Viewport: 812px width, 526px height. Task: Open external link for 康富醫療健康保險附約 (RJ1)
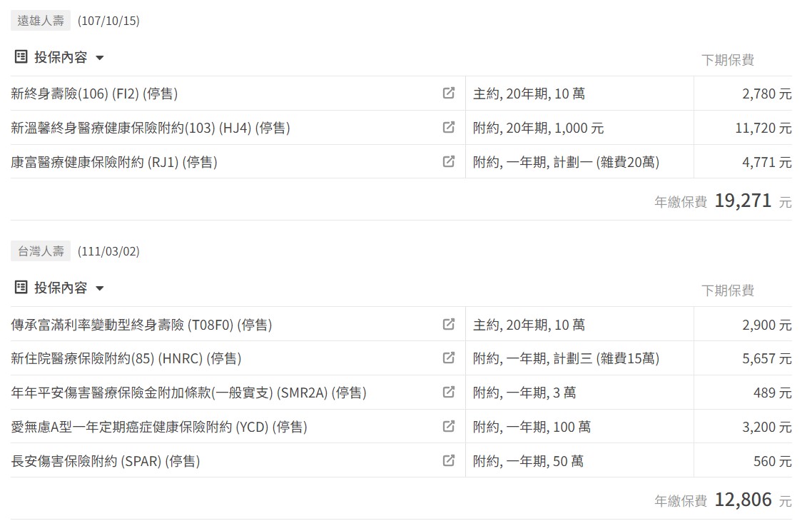[x=449, y=162]
